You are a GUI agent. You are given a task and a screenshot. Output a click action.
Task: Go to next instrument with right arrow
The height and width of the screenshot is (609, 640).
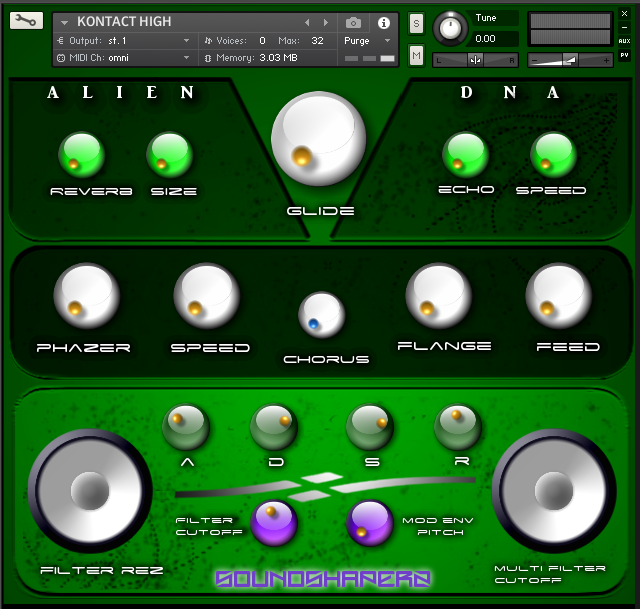click(325, 23)
